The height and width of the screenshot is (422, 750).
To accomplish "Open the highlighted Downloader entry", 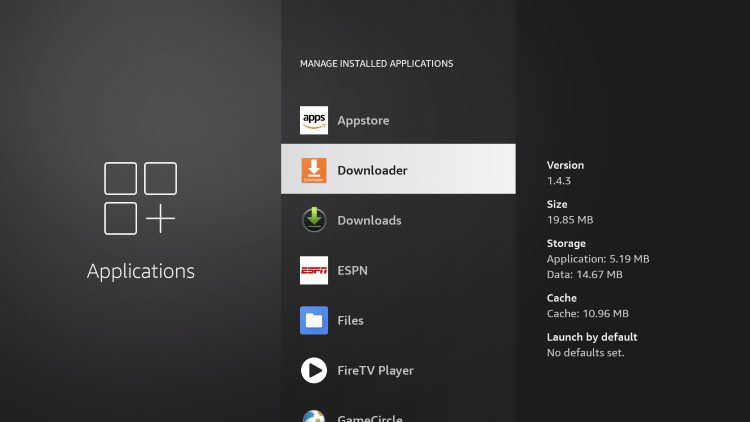I will 398,169.
